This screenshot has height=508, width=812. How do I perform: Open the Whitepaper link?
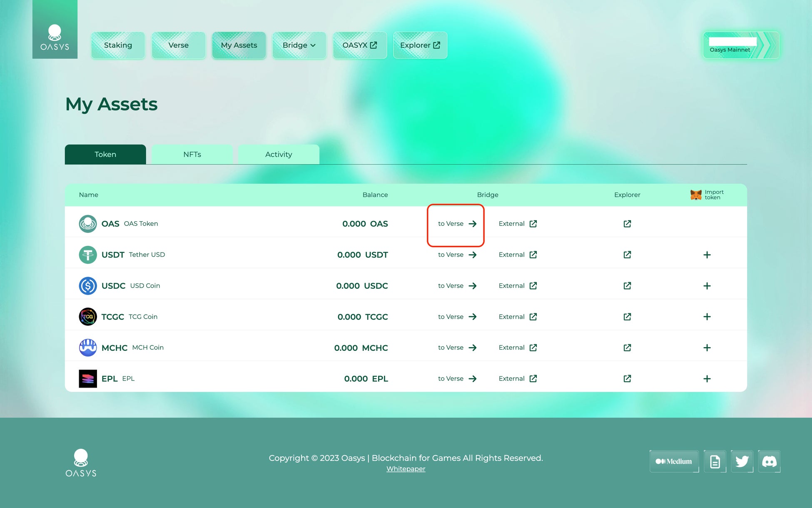[406, 469]
